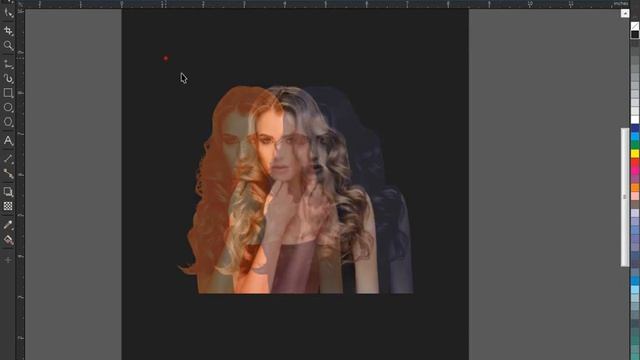Image resolution: width=640 pixels, height=360 pixels.
Task: Select the Drop Shadow tool
Action: coord(8,192)
